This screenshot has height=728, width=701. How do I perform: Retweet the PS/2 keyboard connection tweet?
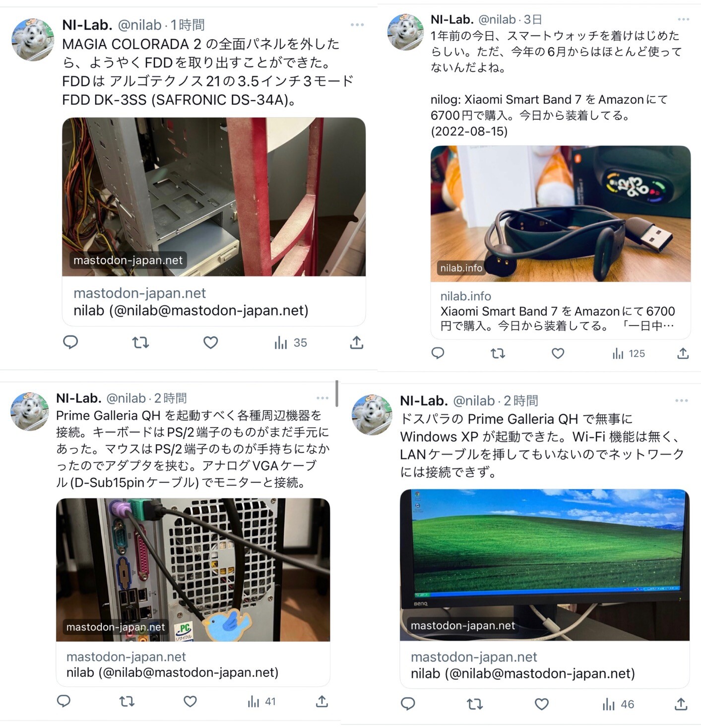(127, 701)
